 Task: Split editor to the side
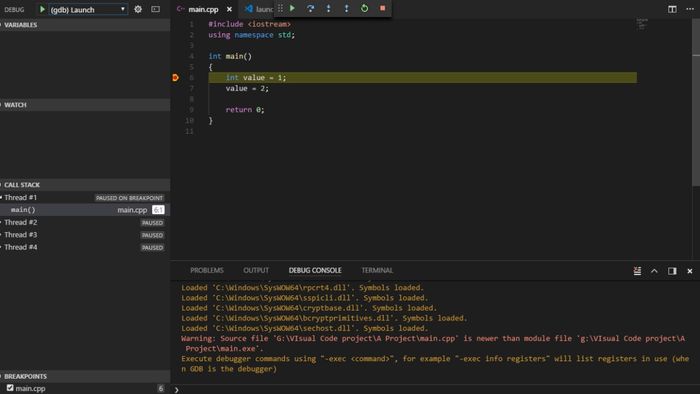[x=672, y=9]
